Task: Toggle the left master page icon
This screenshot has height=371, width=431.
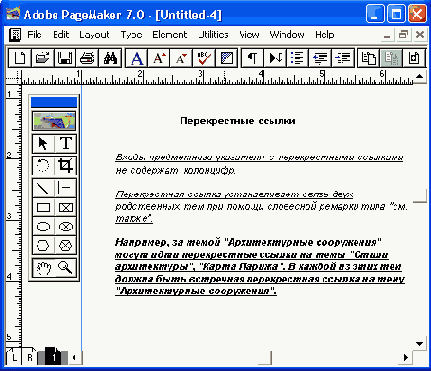Action: (14, 357)
